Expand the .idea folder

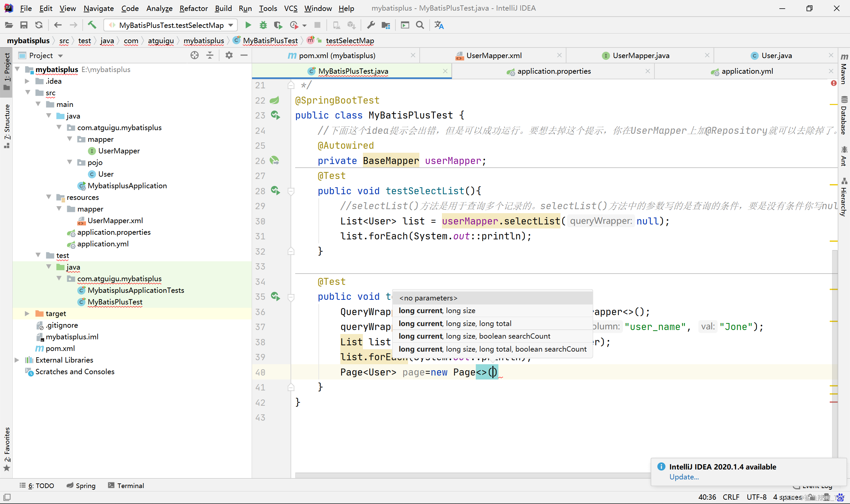click(27, 81)
